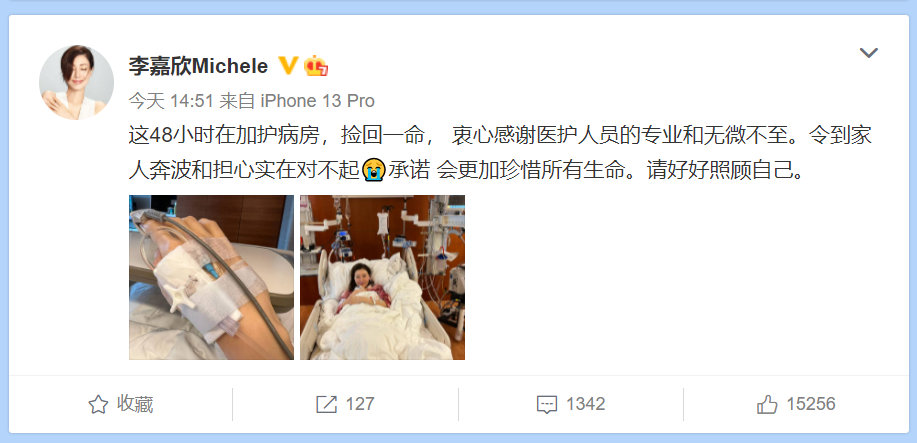The width and height of the screenshot is (917, 443).
Task: Click the 收藏 favorite button
Action: 120,404
